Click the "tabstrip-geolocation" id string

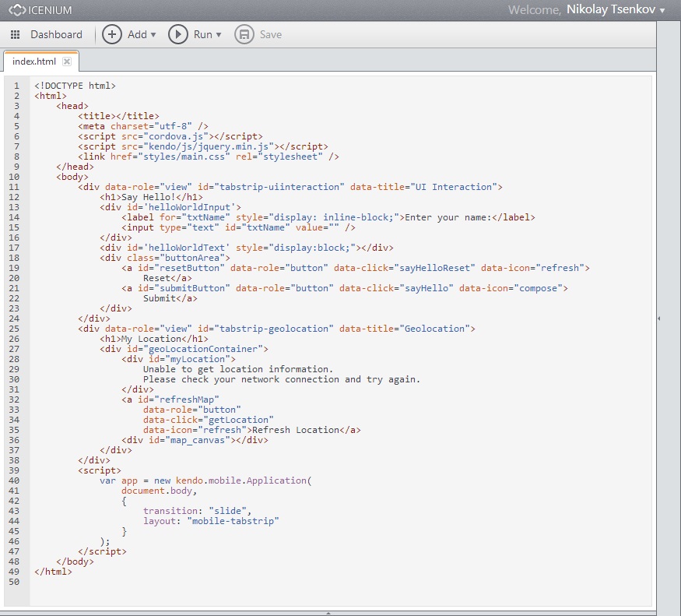pos(274,329)
